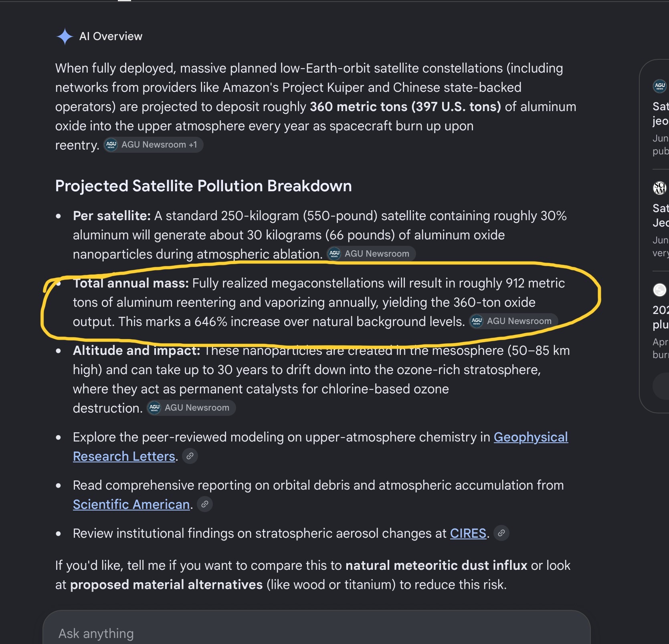
Task: Open AGU Newsroom chip after Altitude and impact
Action: pyautogui.click(x=191, y=408)
